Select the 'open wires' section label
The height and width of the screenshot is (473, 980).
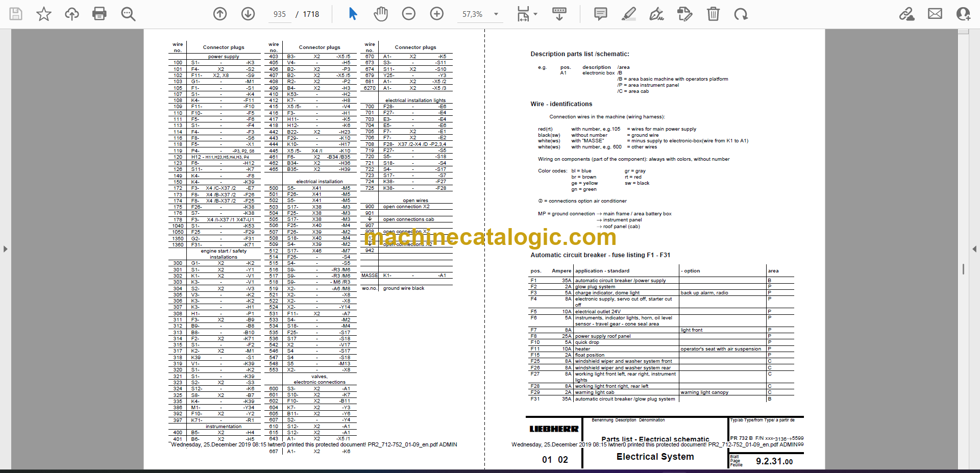(415, 201)
